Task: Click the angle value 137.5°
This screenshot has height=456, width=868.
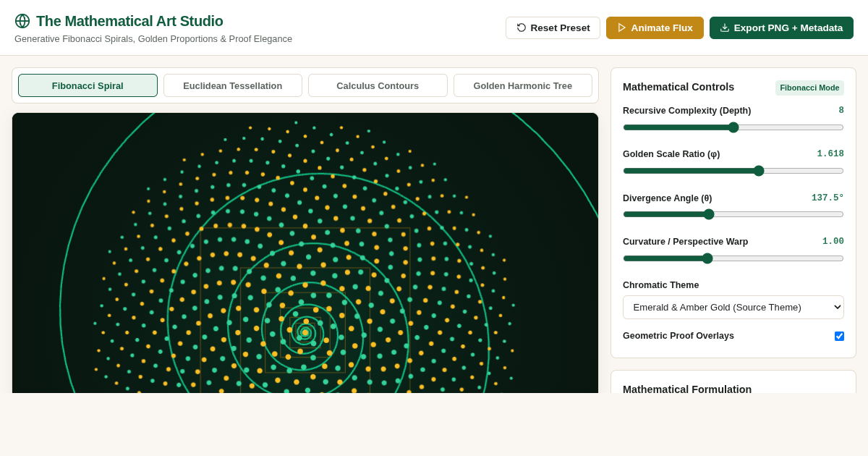Action: [827, 198]
